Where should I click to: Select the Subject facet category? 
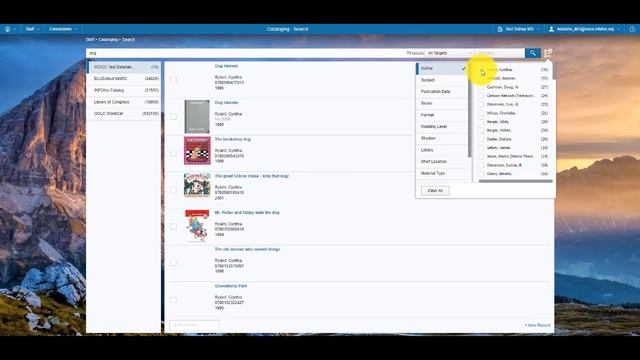[x=442, y=80]
